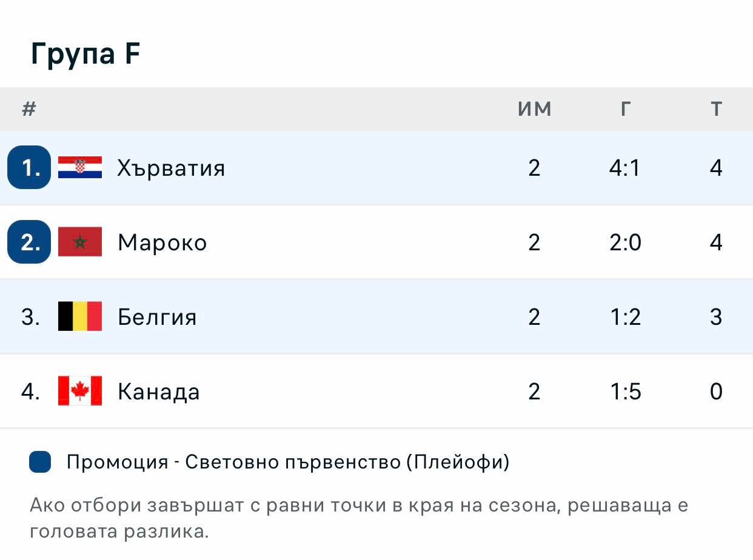Click the # rank column header
Viewport: 753px width, 560px height.
pyautogui.click(x=29, y=109)
